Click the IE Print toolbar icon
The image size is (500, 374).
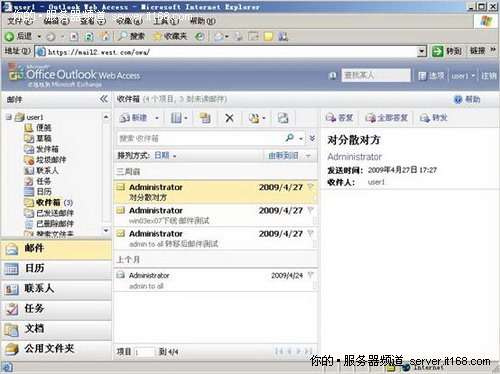tap(238, 36)
